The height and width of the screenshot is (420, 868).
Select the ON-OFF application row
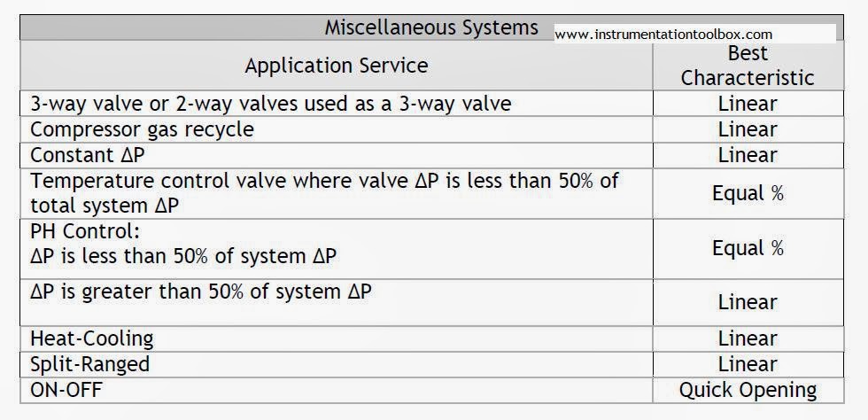tap(432, 390)
